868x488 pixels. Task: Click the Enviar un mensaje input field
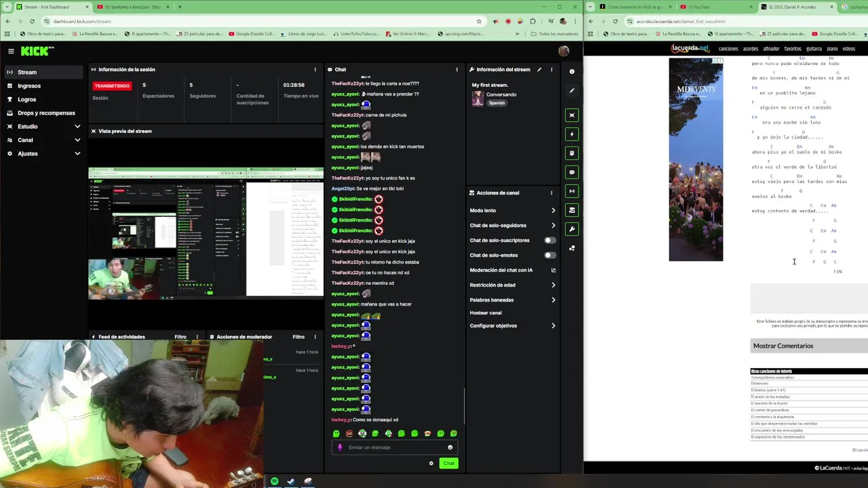click(395, 447)
